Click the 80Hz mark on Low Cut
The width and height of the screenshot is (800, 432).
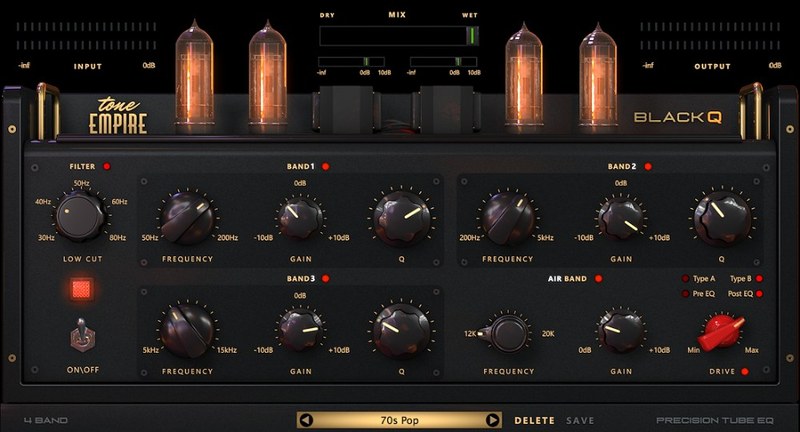pyautogui.click(x=118, y=238)
